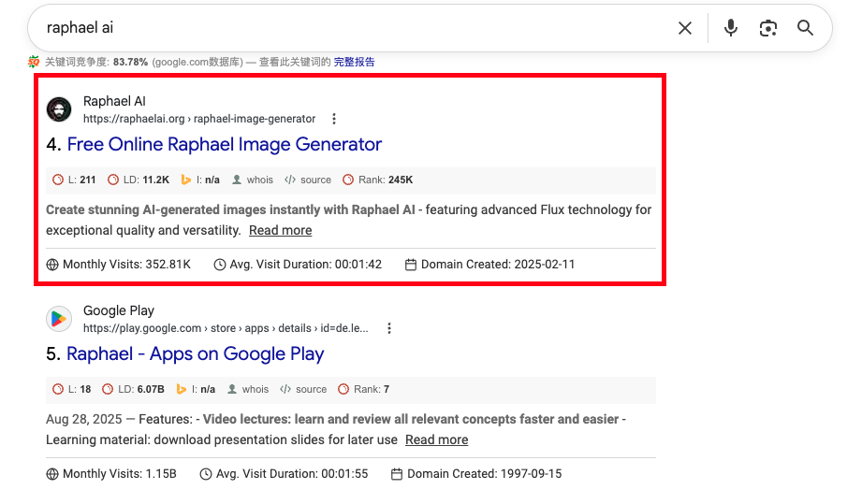Run the search with the magnifier icon
The height and width of the screenshot is (504, 847).
pyautogui.click(x=805, y=28)
